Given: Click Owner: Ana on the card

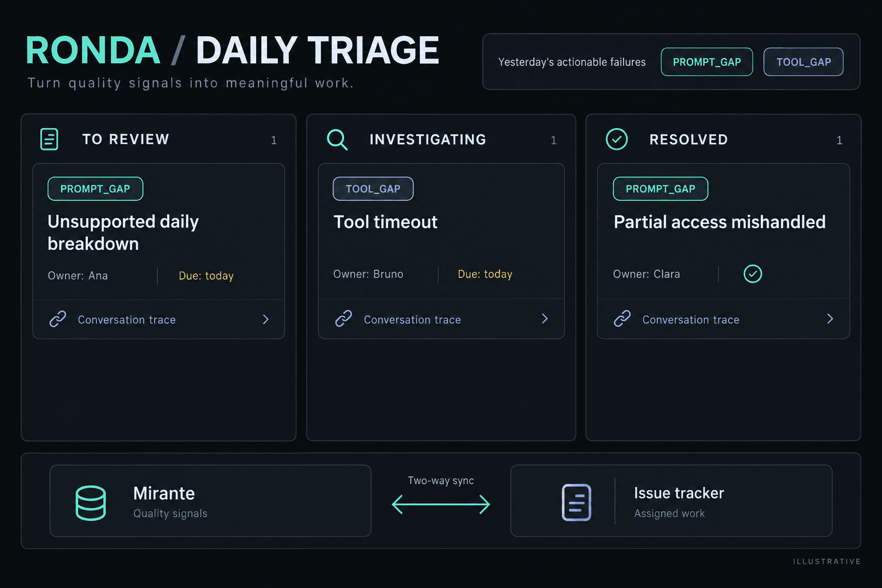Looking at the screenshot, I should click(78, 276).
